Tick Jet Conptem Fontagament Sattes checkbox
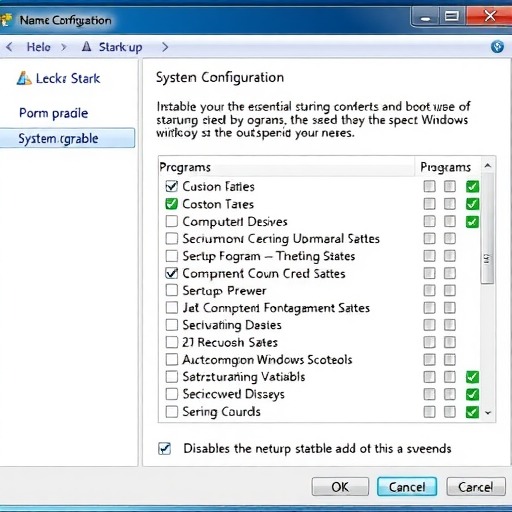This screenshot has width=512, height=512. point(172,308)
